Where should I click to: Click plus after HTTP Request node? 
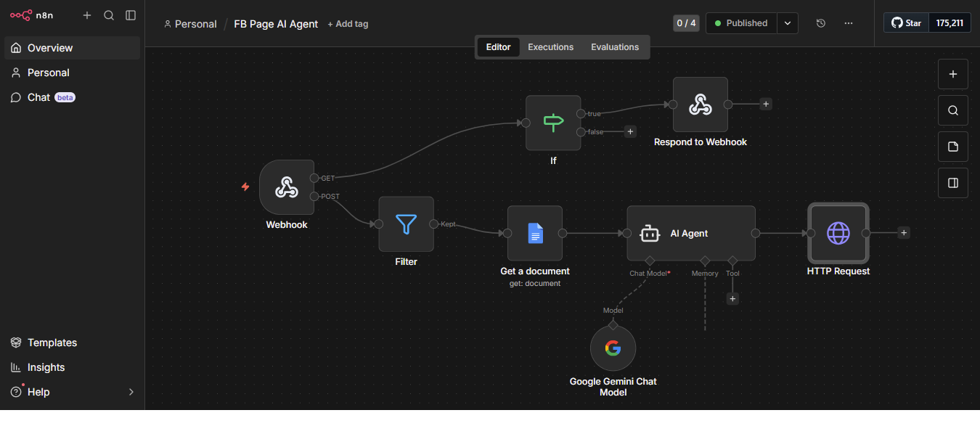[x=903, y=232]
